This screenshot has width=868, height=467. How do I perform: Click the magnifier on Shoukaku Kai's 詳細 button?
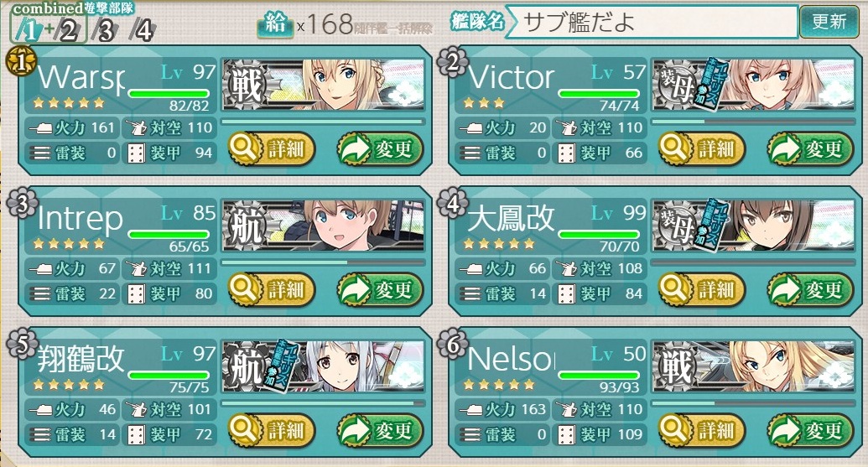click(245, 429)
